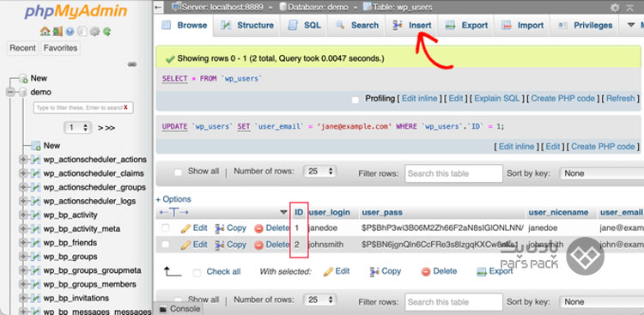
Task: Click With selected Export icon
Action: [x=482, y=271]
